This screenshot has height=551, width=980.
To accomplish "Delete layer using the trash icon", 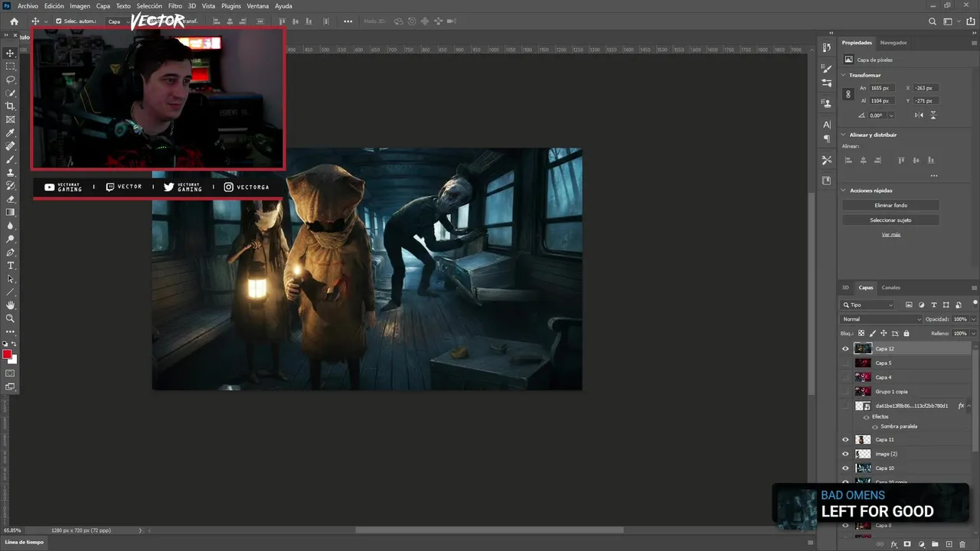I will click(x=962, y=544).
